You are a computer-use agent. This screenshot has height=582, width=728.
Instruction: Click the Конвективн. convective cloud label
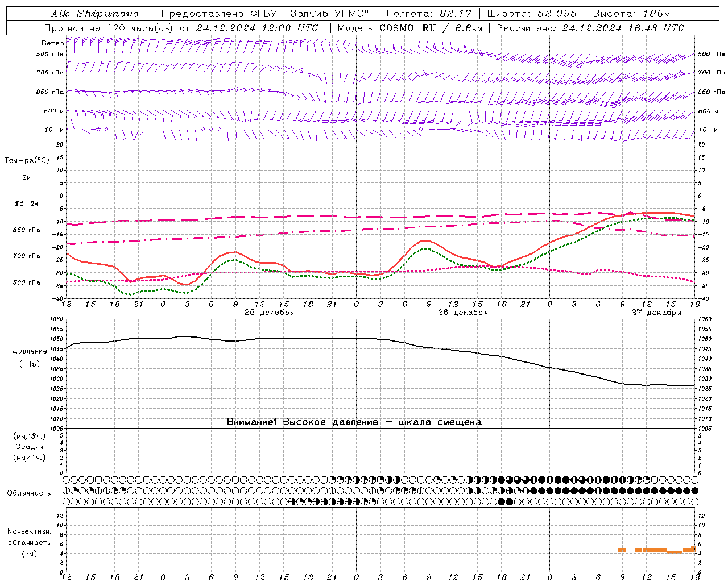tap(29, 531)
